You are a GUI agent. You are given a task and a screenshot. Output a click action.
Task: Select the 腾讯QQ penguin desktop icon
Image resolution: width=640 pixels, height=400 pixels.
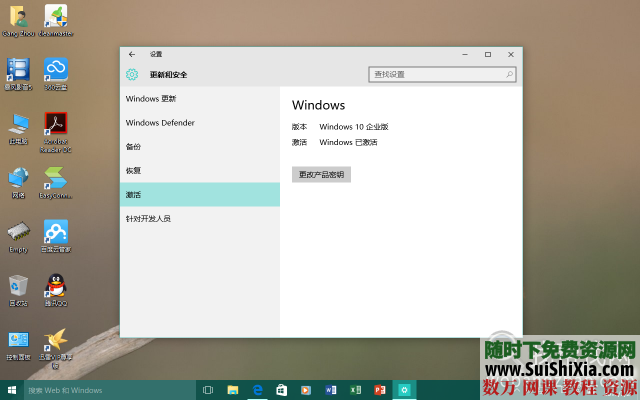[56, 291]
